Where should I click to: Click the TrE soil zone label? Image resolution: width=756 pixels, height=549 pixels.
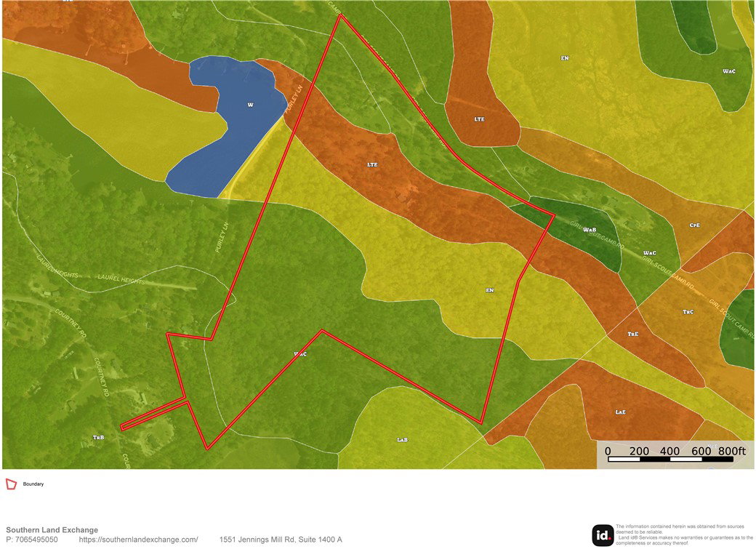point(633,334)
